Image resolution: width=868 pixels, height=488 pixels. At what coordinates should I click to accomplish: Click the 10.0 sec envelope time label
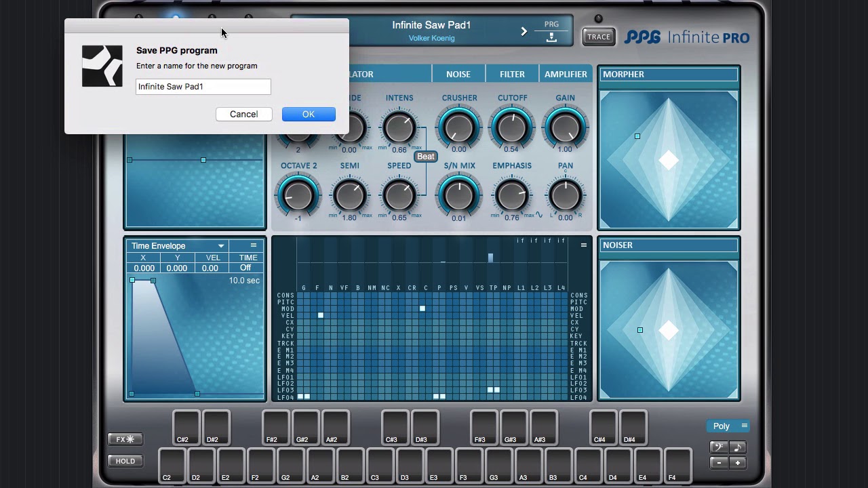click(244, 280)
